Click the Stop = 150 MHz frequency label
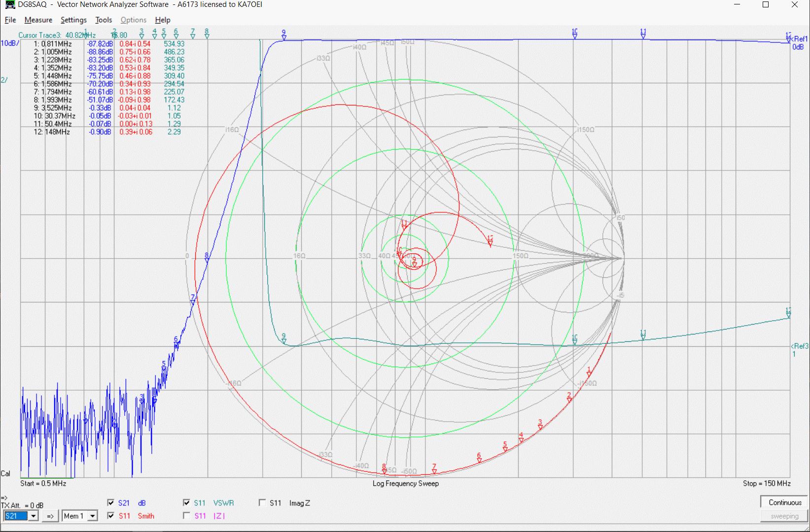 (767, 483)
